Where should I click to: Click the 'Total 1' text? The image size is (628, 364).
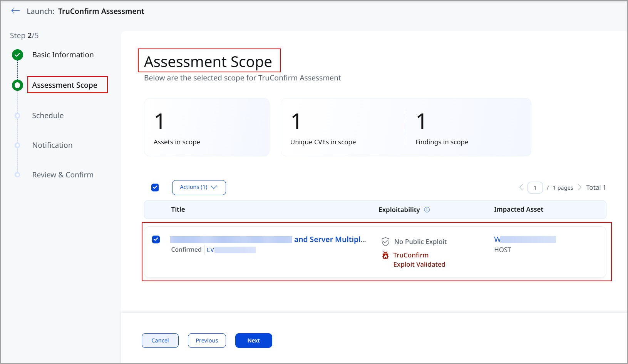click(596, 187)
